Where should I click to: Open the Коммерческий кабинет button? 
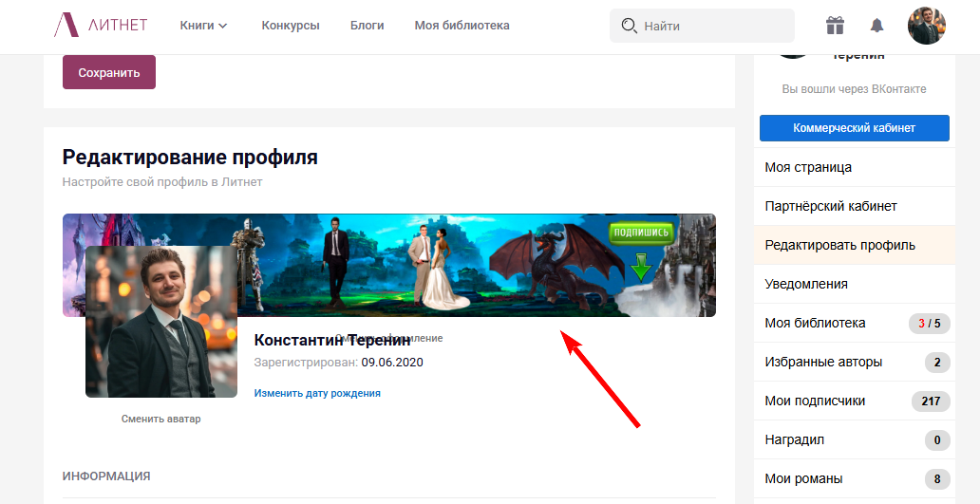click(x=855, y=128)
